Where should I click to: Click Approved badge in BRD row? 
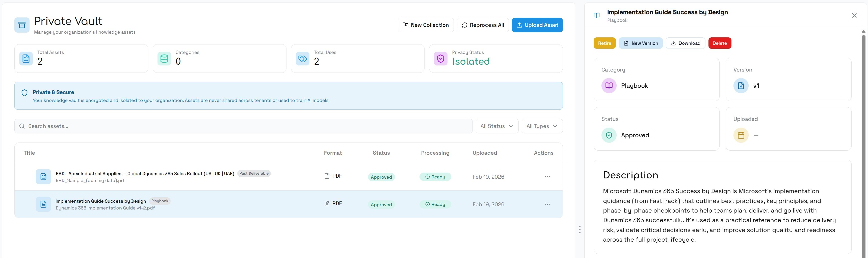click(381, 177)
